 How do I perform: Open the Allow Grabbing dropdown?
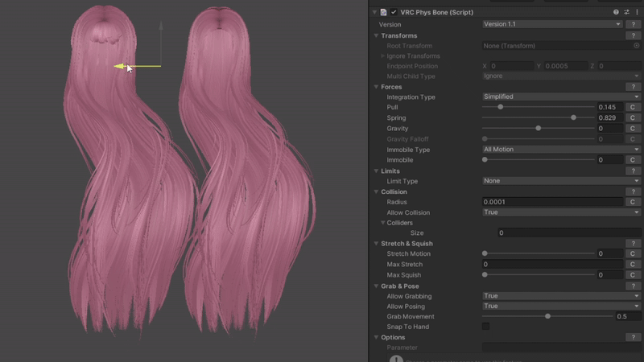[560, 296]
